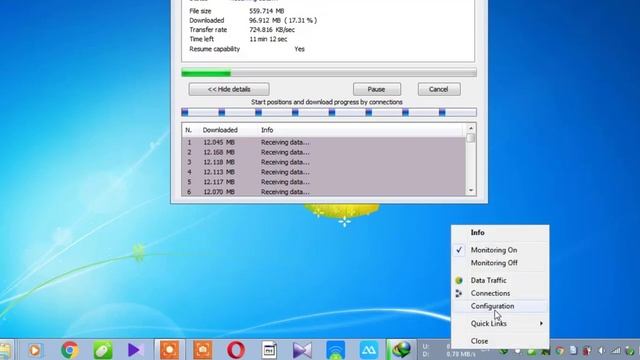
Task: Click the Downloaded value 96.912 MB
Action: (283, 20)
